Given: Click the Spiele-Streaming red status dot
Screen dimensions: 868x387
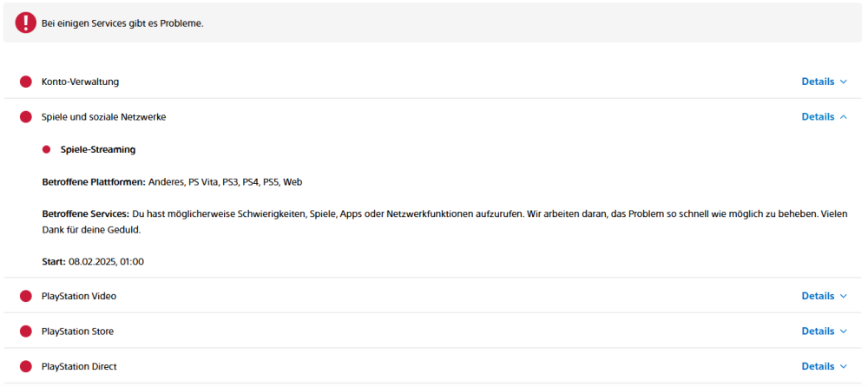Looking at the screenshot, I should click(47, 149).
